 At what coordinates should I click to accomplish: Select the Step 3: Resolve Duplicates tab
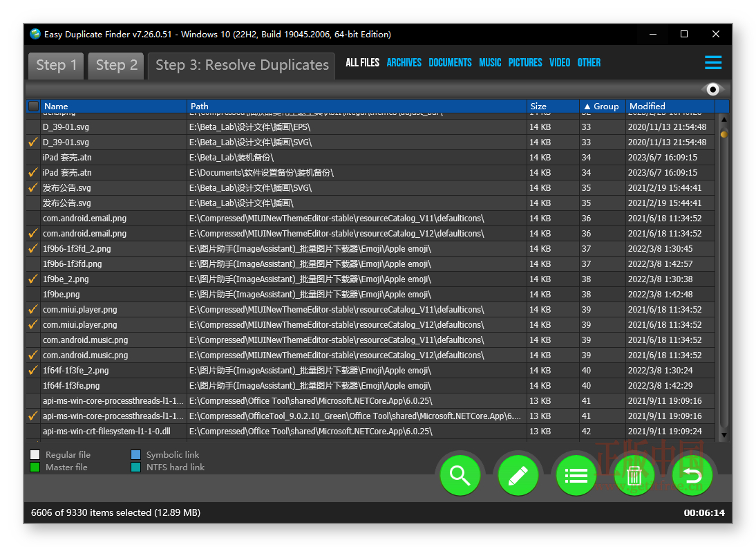tap(242, 66)
